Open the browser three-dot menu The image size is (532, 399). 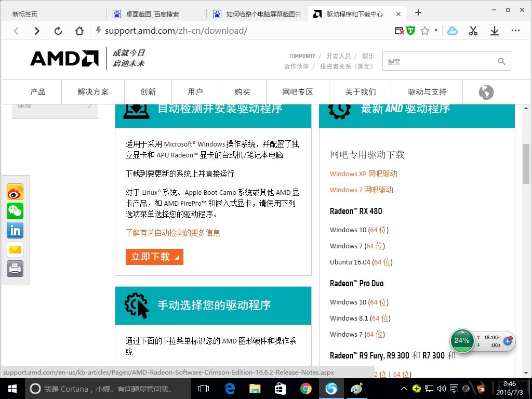pos(515,31)
